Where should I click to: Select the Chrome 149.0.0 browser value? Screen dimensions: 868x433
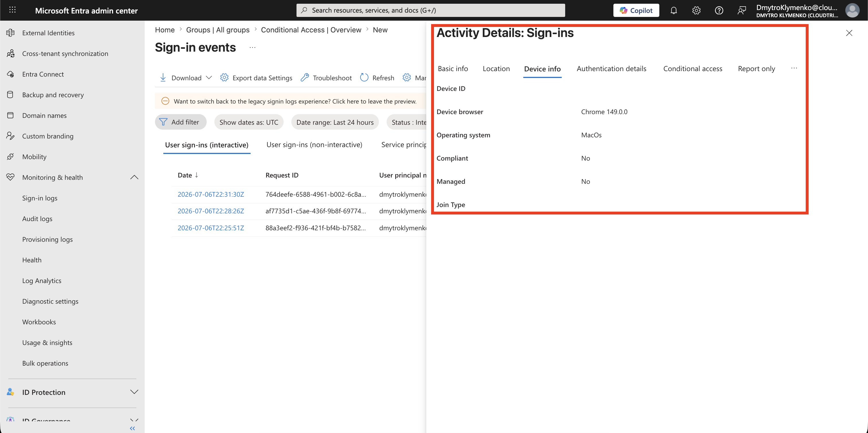click(604, 112)
